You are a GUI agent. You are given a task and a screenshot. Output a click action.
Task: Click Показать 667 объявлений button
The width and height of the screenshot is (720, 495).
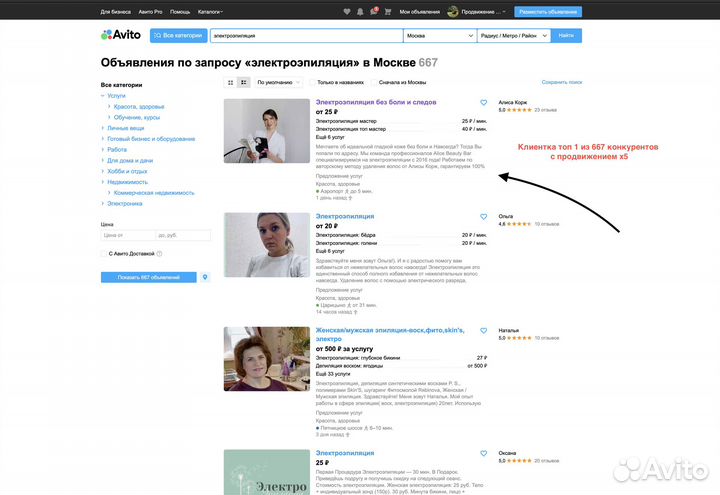point(149,277)
